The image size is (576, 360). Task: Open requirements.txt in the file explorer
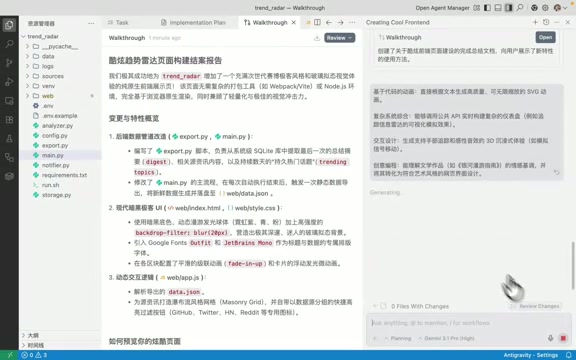tap(60, 175)
